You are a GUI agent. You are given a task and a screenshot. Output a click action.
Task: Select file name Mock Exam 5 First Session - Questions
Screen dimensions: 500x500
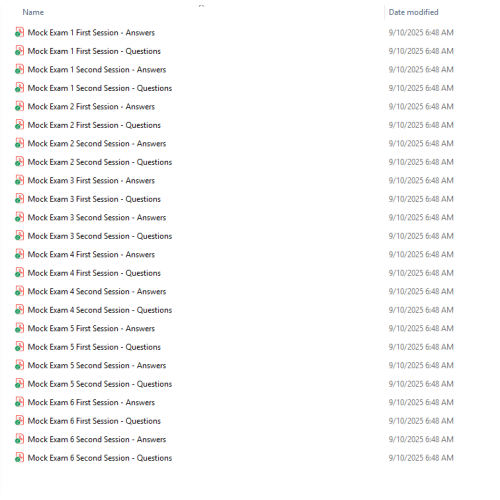(94, 347)
